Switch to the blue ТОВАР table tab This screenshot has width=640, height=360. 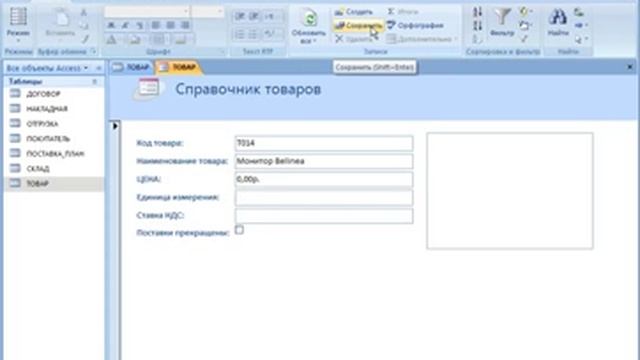pos(131,67)
